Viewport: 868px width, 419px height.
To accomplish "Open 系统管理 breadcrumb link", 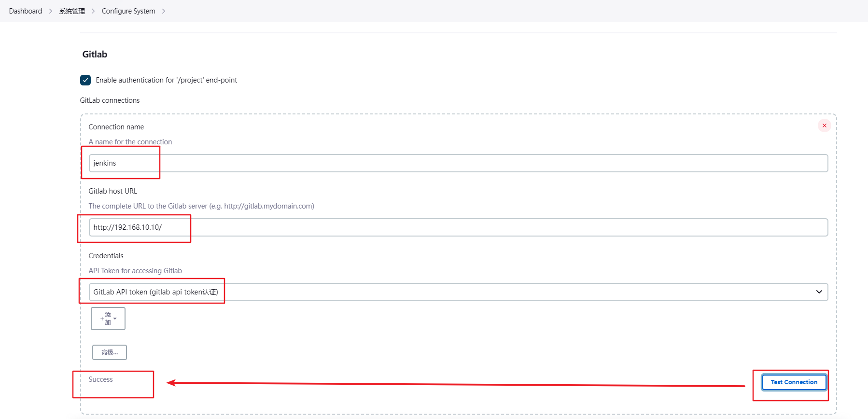I will pos(72,11).
